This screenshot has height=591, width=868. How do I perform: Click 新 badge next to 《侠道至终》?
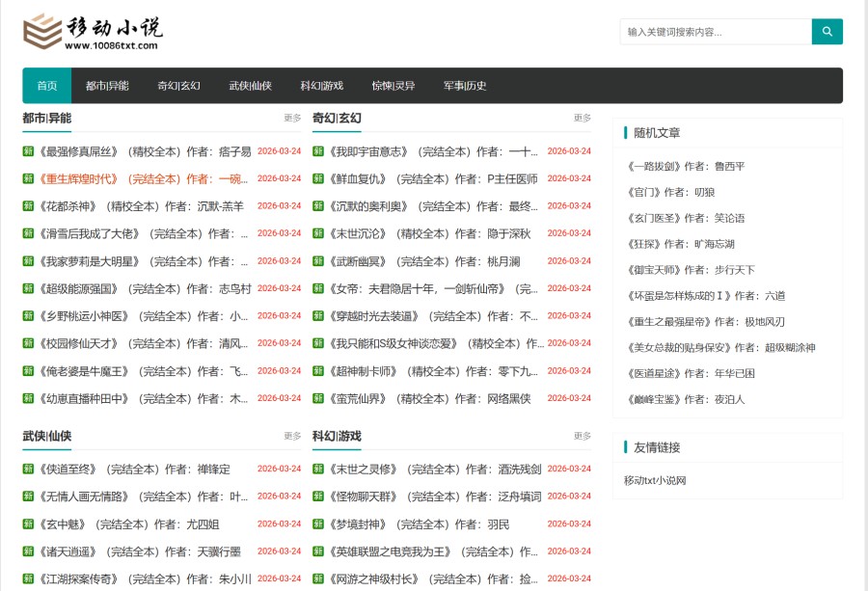click(x=26, y=470)
